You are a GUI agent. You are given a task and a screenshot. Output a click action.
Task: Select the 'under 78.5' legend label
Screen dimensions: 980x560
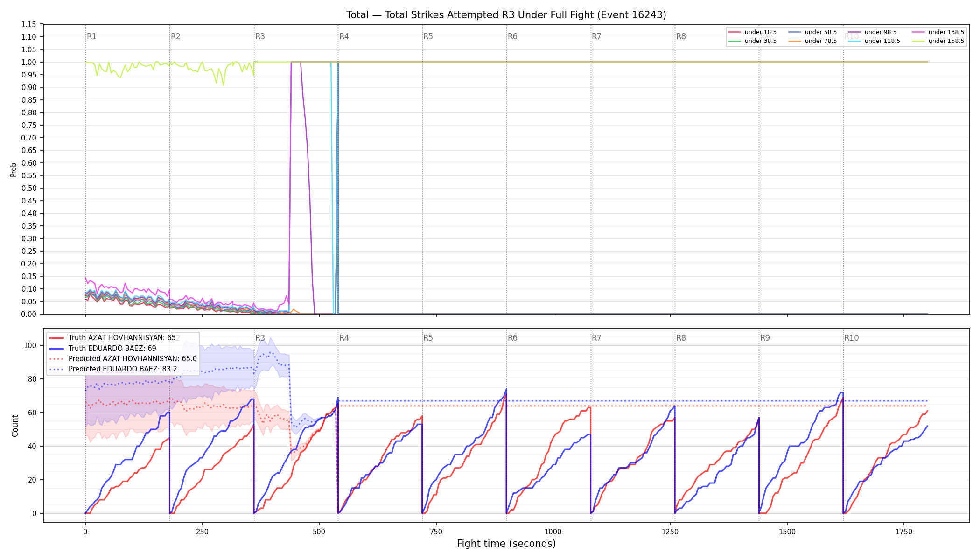(x=821, y=41)
